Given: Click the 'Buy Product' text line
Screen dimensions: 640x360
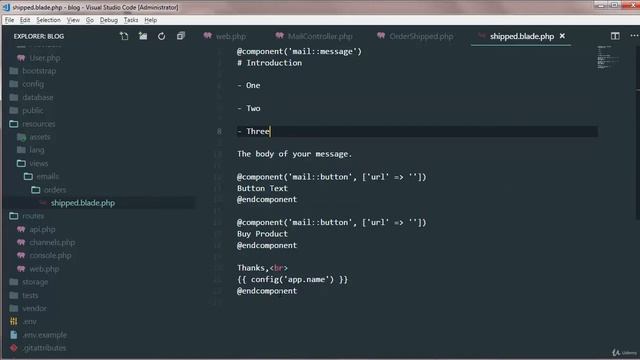Looking at the screenshot, I should [262, 234].
